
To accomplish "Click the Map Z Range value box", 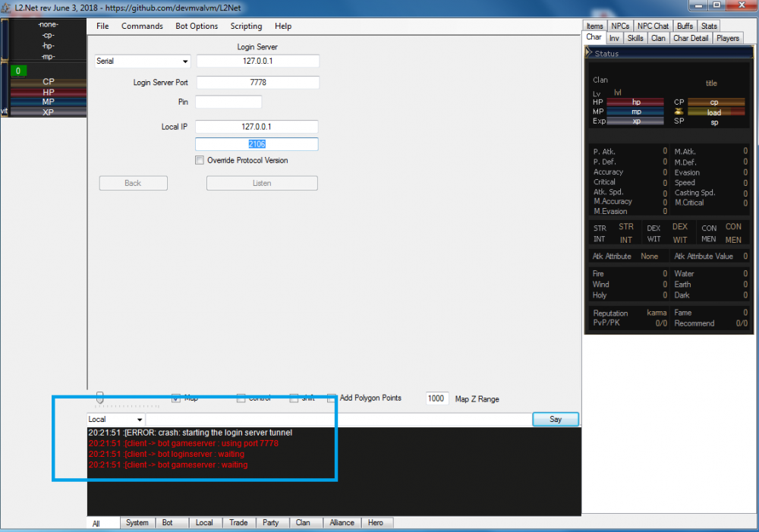I will click(436, 398).
